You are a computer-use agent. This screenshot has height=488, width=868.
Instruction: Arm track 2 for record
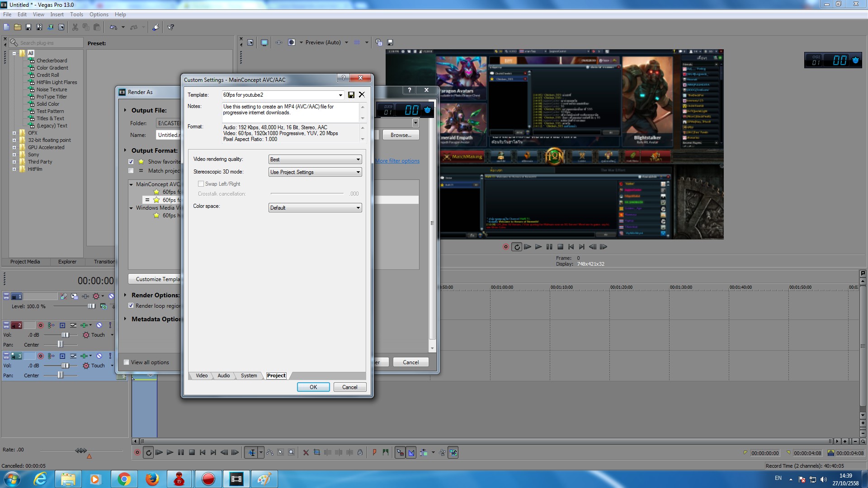click(41, 325)
